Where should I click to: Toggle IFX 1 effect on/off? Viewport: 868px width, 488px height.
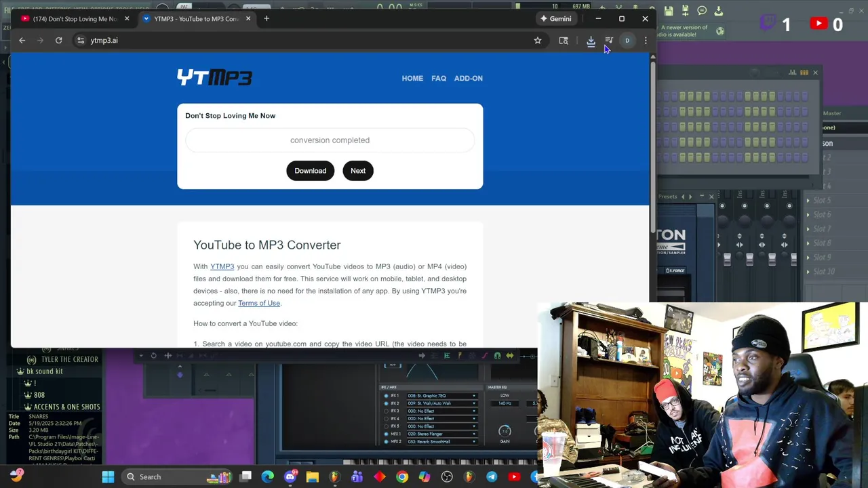(x=387, y=396)
